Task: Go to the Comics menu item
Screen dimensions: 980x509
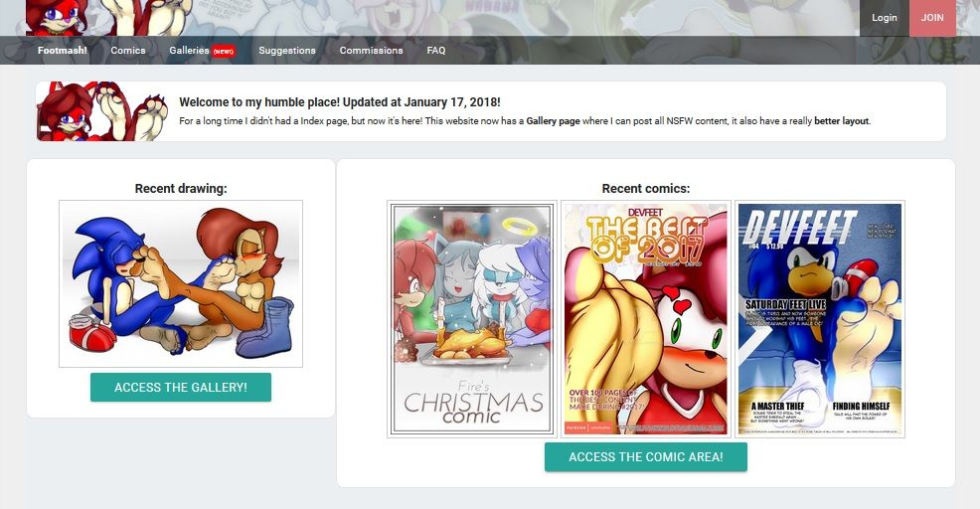Action: tap(128, 50)
